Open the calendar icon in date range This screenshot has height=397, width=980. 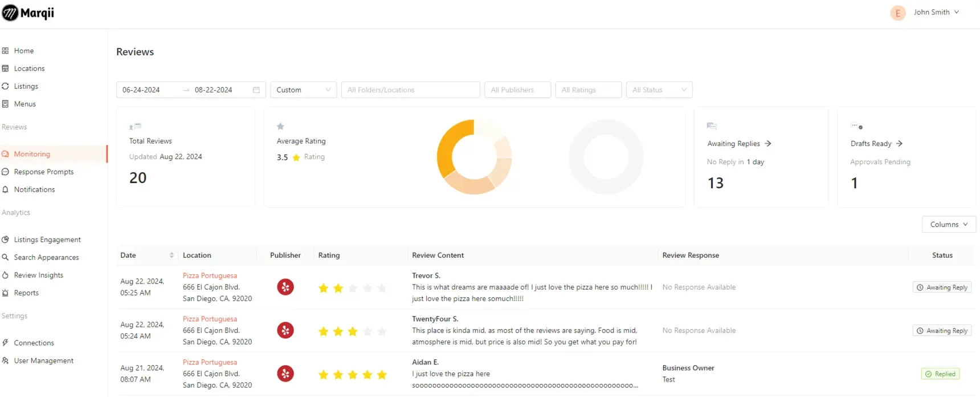[256, 90]
